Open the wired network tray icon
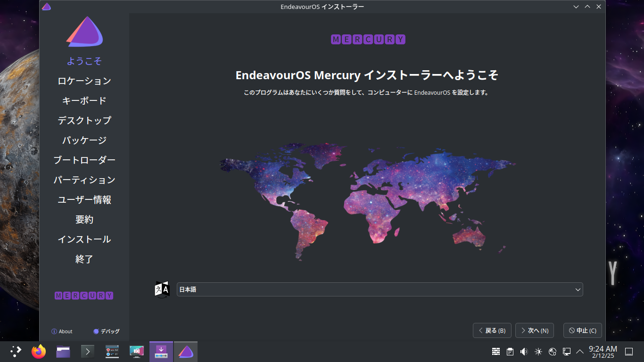Viewport: 644px width, 362px height. 567,352
